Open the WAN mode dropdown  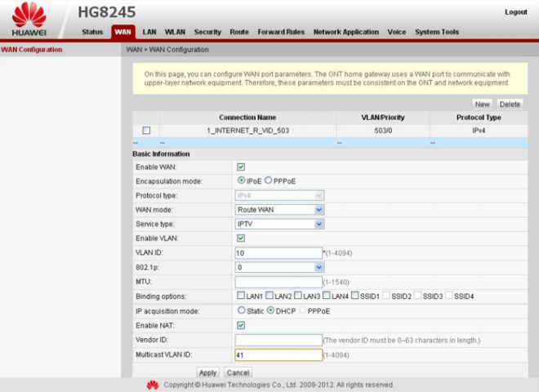pos(279,210)
